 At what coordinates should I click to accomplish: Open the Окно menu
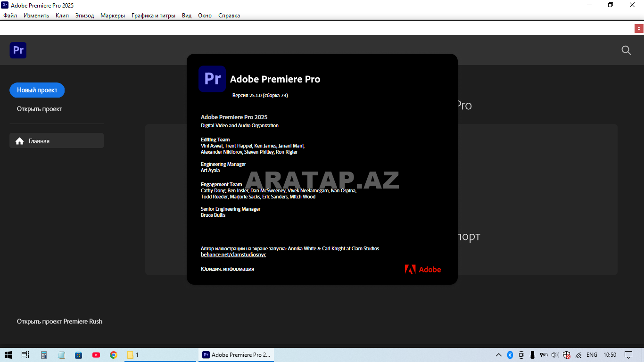[x=205, y=16]
